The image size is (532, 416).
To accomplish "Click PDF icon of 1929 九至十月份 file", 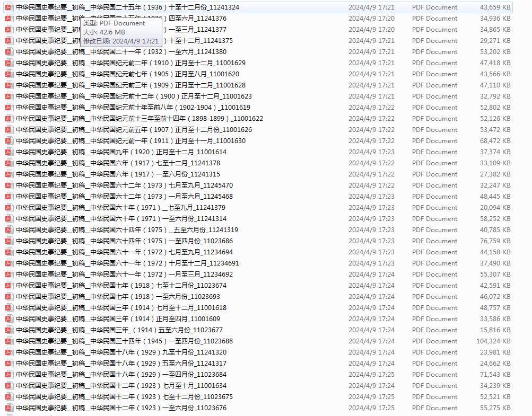I will tap(8, 352).
